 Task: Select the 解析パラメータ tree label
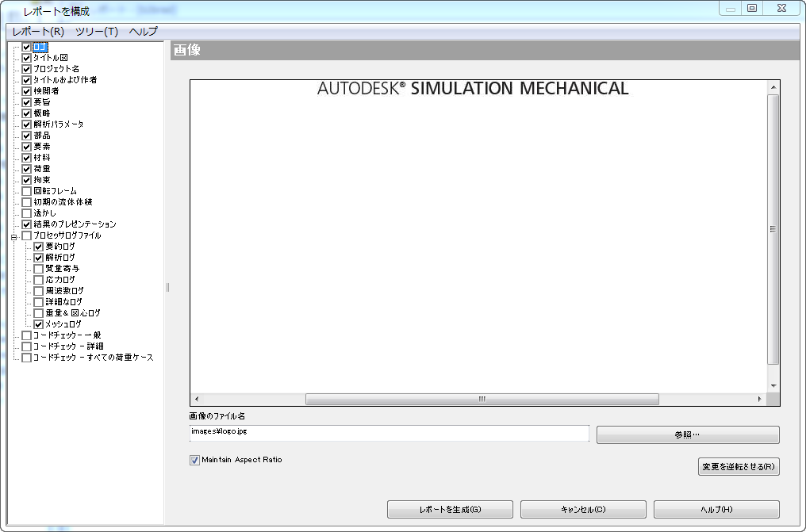pyautogui.click(x=59, y=124)
